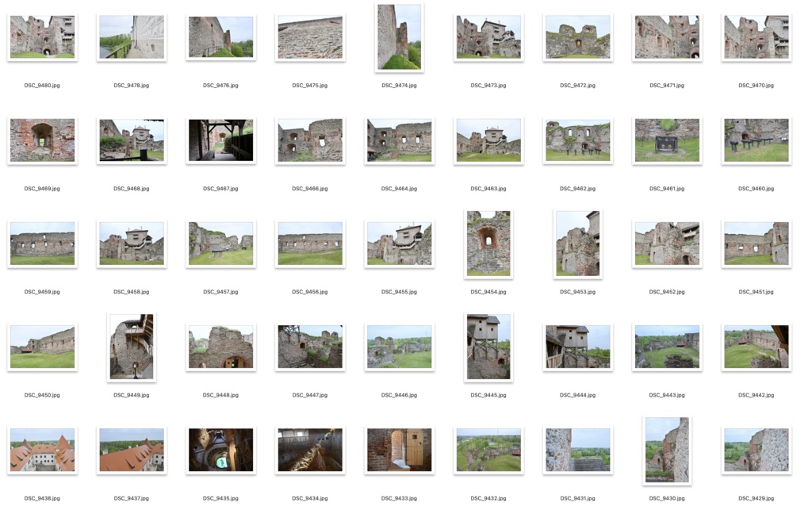The width and height of the screenshot is (812, 514).
Task: Select the DSC_9443.jpg thumbnail
Action: coord(667,347)
